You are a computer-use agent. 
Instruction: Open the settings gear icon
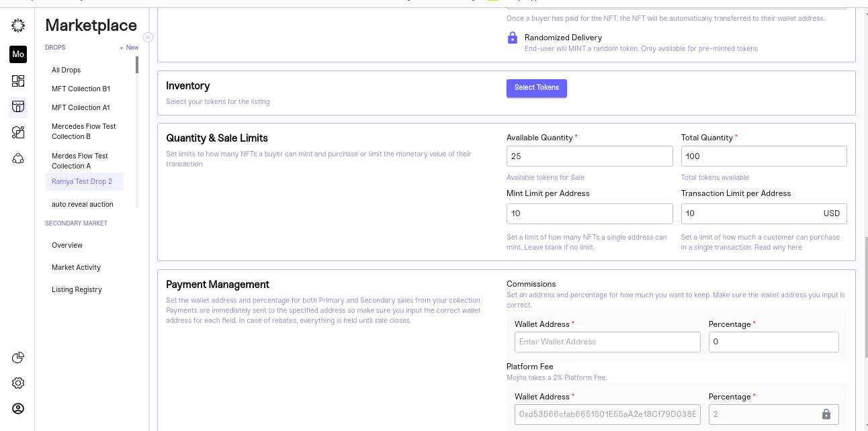click(18, 383)
